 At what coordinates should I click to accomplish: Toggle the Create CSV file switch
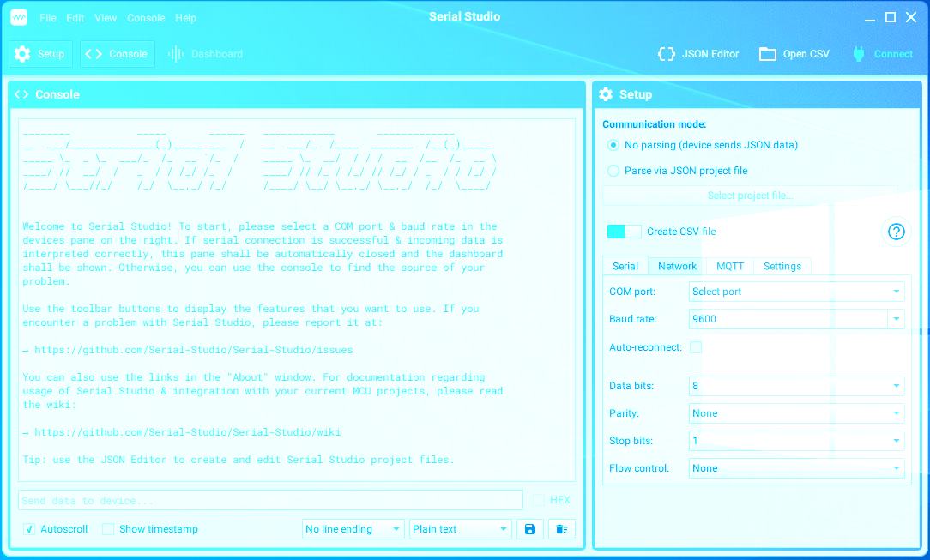(x=624, y=232)
